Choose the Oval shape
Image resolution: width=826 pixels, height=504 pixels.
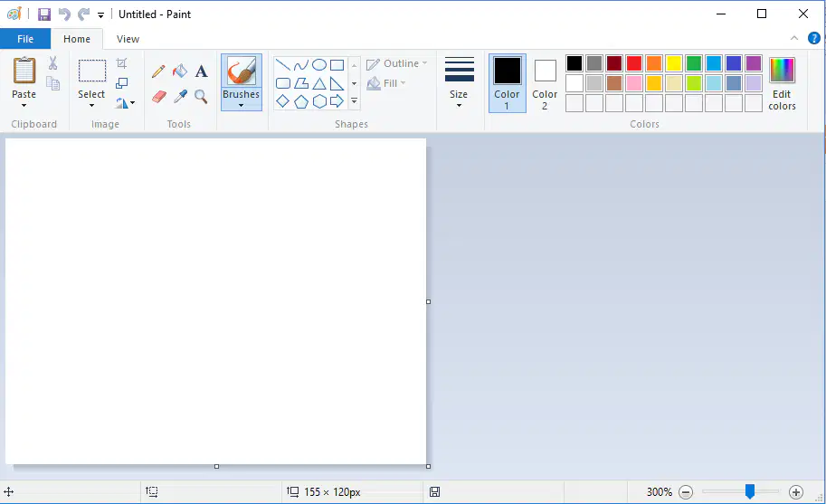[x=319, y=65]
